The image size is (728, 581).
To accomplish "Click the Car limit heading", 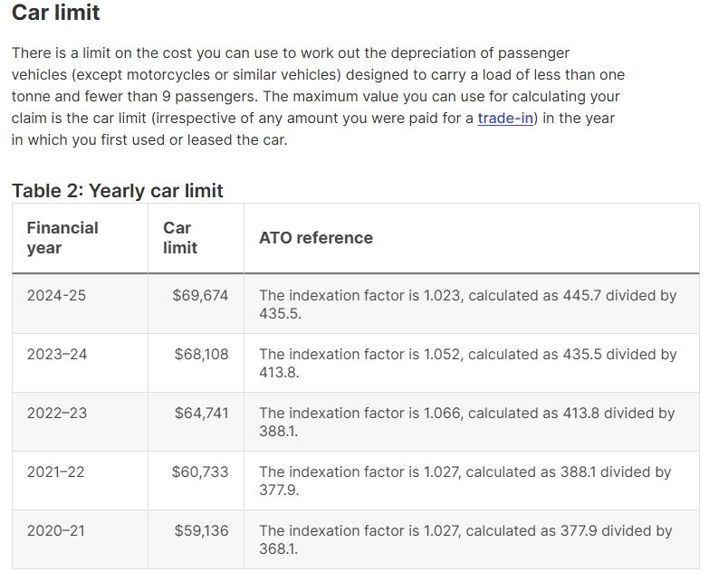I will click(x=56, y=14).
